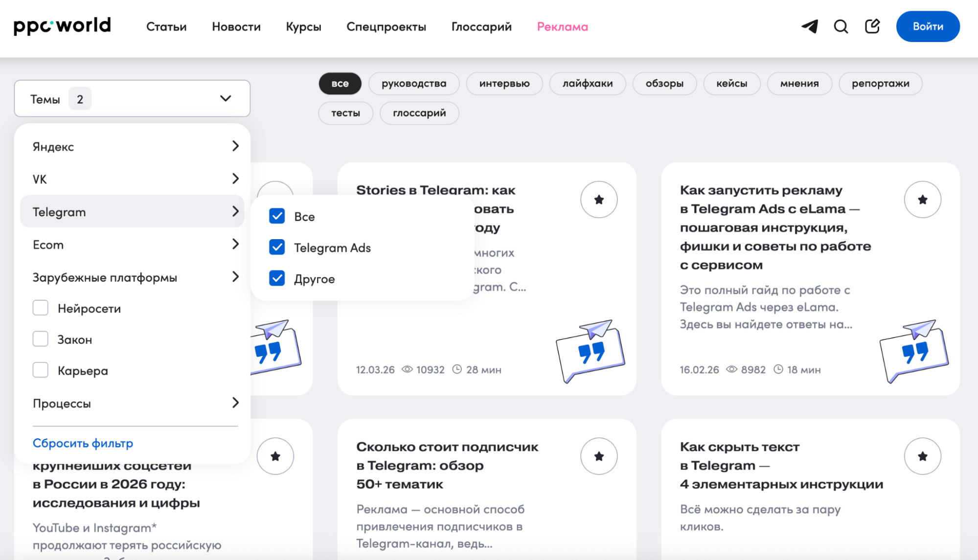The image size is (978, 560).
Task: Select the руководства filter tag
Action: (414, 84)
